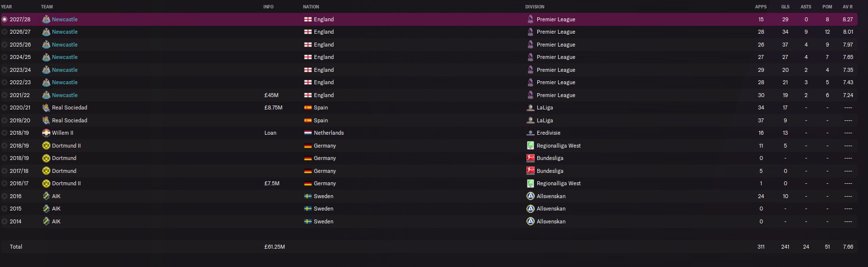Click the Newcastle club badge in 2027/28 row
This screenshot has height=267, width=868.
(46, 19)
